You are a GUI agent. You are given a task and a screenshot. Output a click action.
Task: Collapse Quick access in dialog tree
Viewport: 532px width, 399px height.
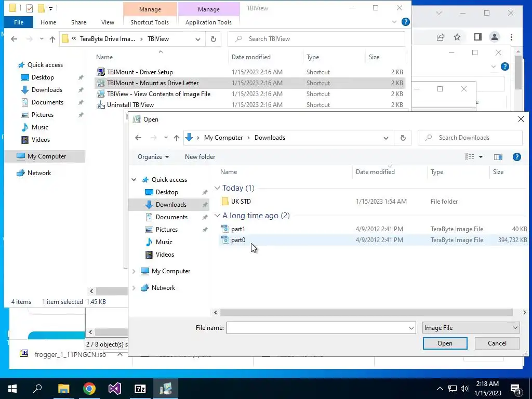coord(134,179)
